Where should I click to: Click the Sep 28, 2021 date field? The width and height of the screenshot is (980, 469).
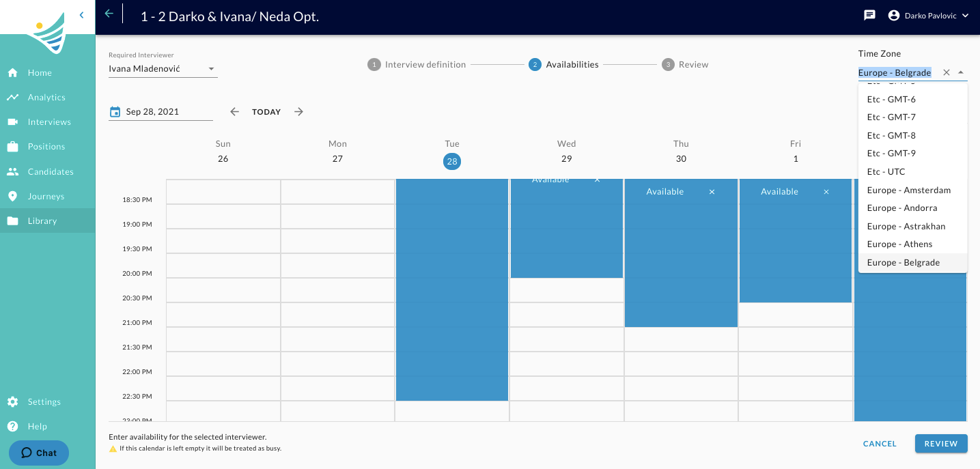(168, 112)
